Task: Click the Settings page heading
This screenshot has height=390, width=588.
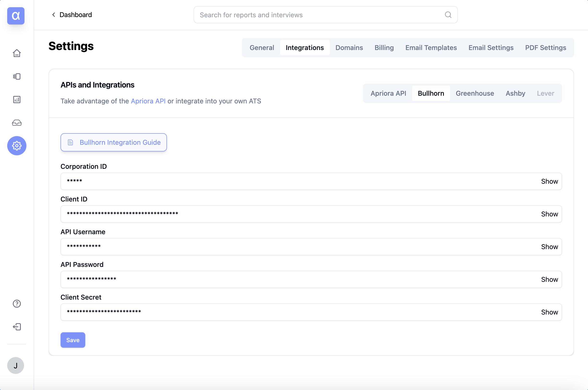Action: 71,46
